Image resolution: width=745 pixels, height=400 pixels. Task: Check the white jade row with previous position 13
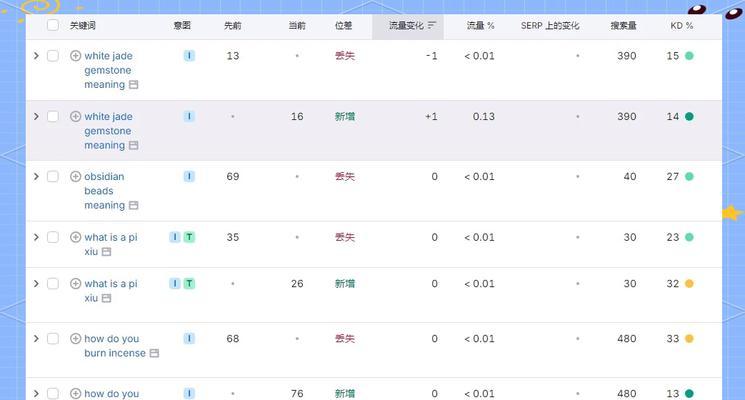[x=53, y=56]
